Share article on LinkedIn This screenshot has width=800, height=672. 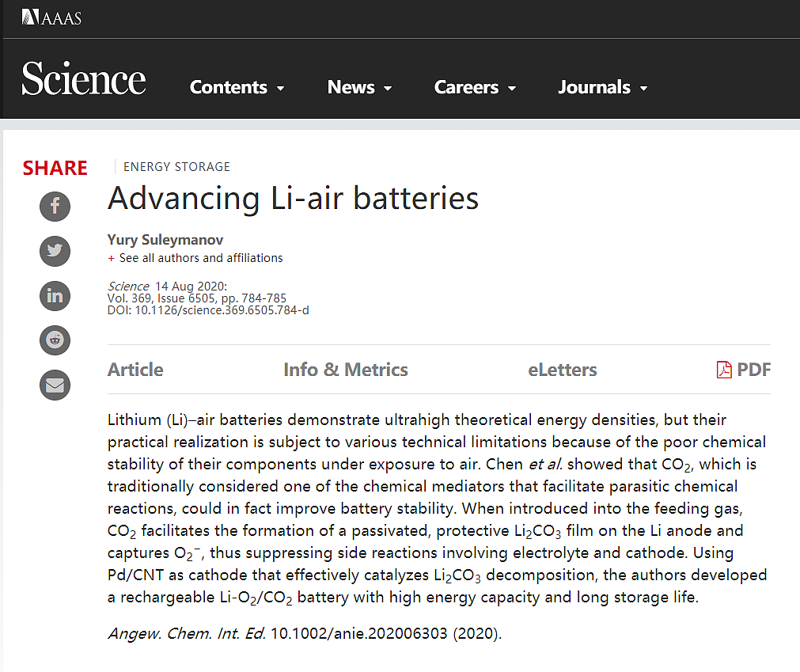[55, 296]
